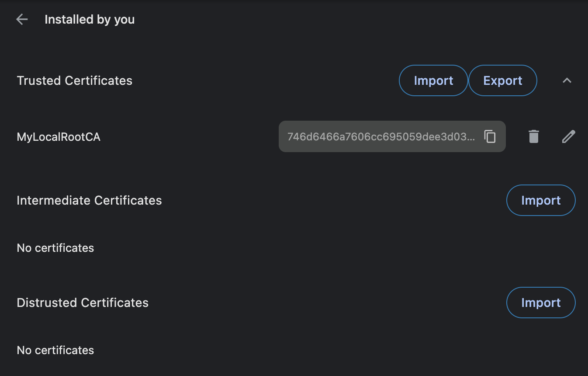The image size is (588, 376).
Task: Open the MyLocalRootCA certificate entry
Action: (59, 137)
